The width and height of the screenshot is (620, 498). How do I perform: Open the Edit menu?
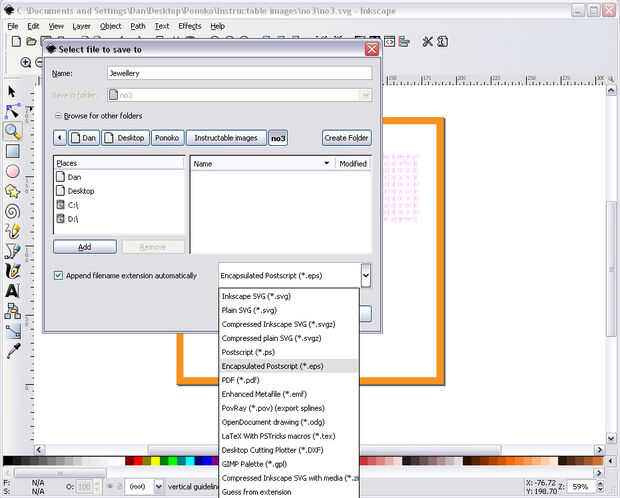[33, 26]
